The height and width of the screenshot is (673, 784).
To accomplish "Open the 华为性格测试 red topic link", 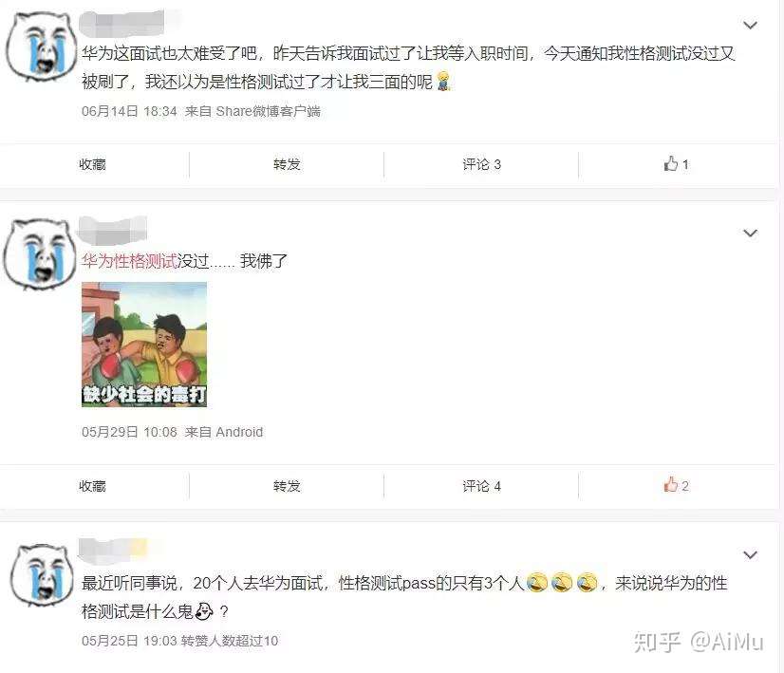I will click(129, 260).
